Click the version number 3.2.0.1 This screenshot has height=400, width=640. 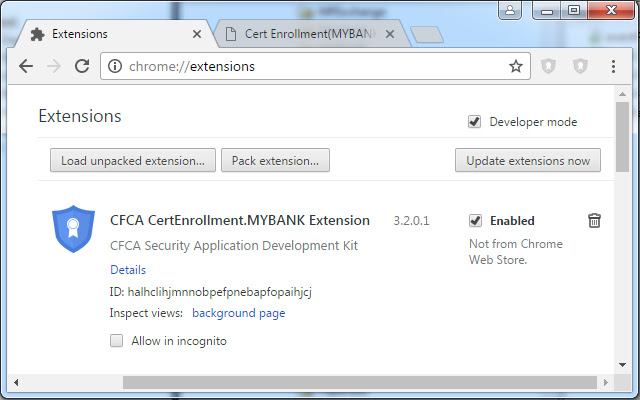pos(411,221)
